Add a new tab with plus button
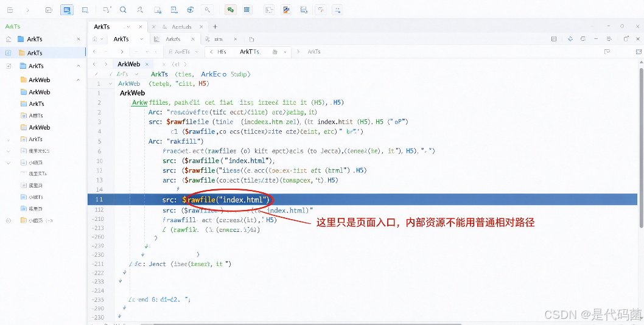 point(215,27)
